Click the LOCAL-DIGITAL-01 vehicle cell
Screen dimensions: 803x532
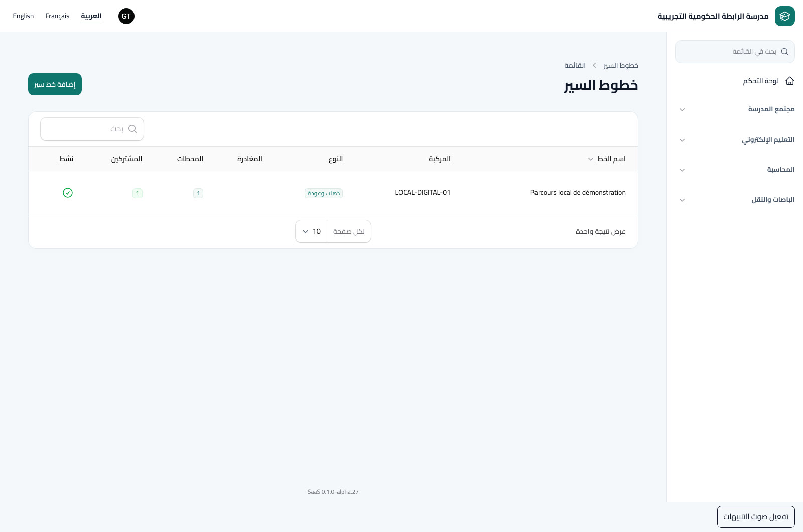[x=423, y=193]
